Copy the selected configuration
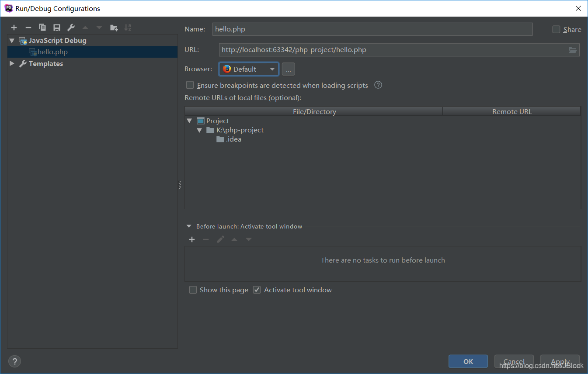Screen dimensions: 588x374 click(42, 28)
